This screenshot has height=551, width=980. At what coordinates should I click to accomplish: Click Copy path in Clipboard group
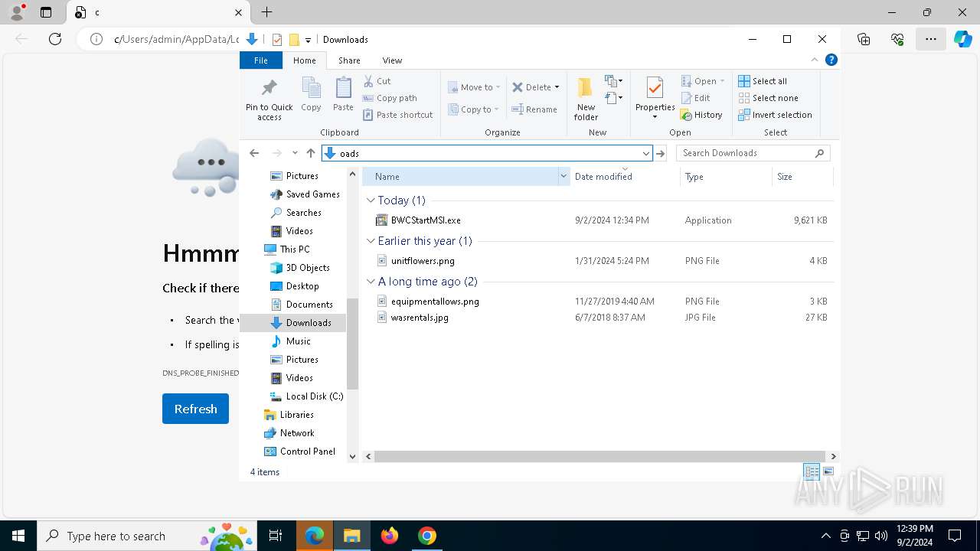click(390, 98)
